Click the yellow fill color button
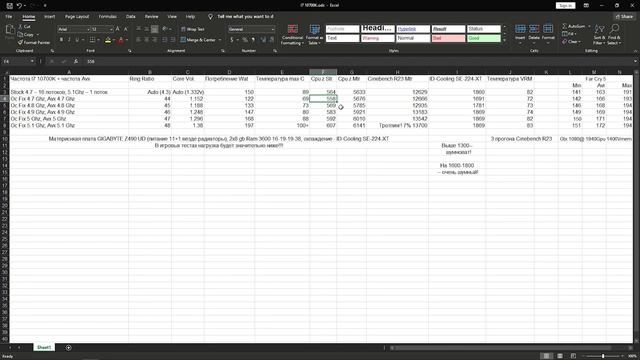 point(108,40)
